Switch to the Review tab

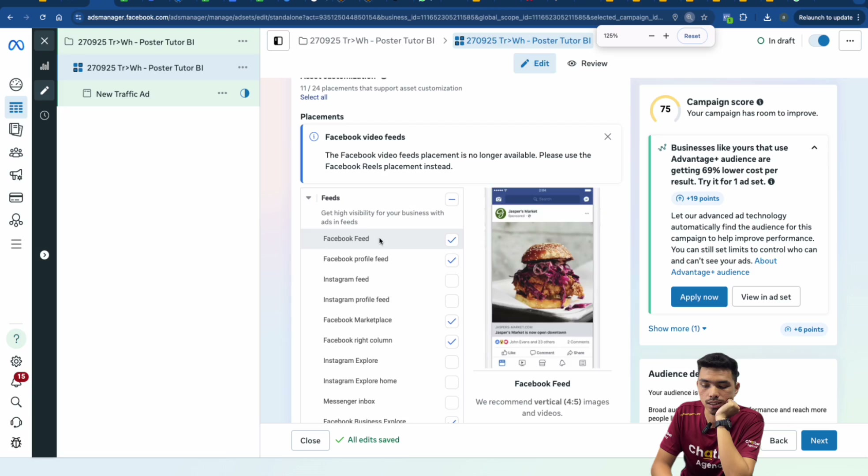pyautogui.click(x=587, y=63)
